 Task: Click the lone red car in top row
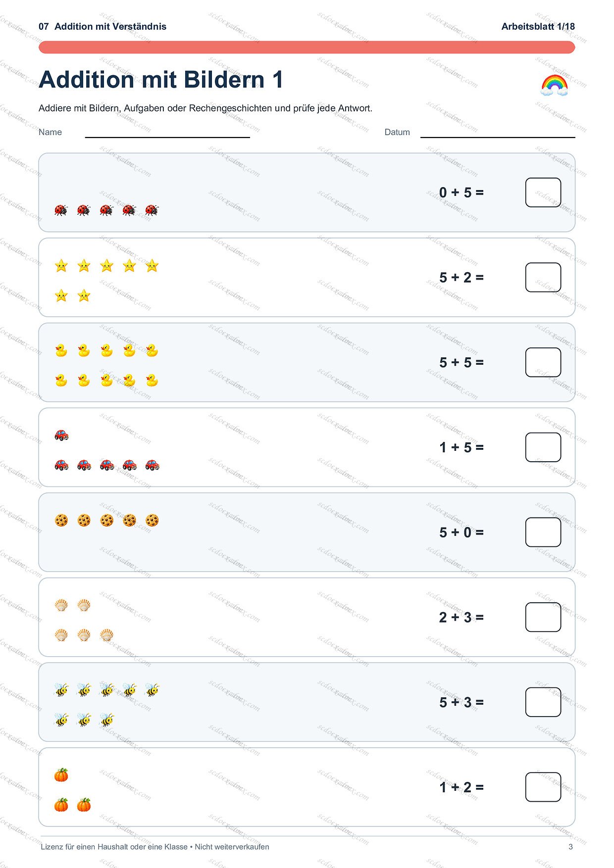tap(61, 435)
